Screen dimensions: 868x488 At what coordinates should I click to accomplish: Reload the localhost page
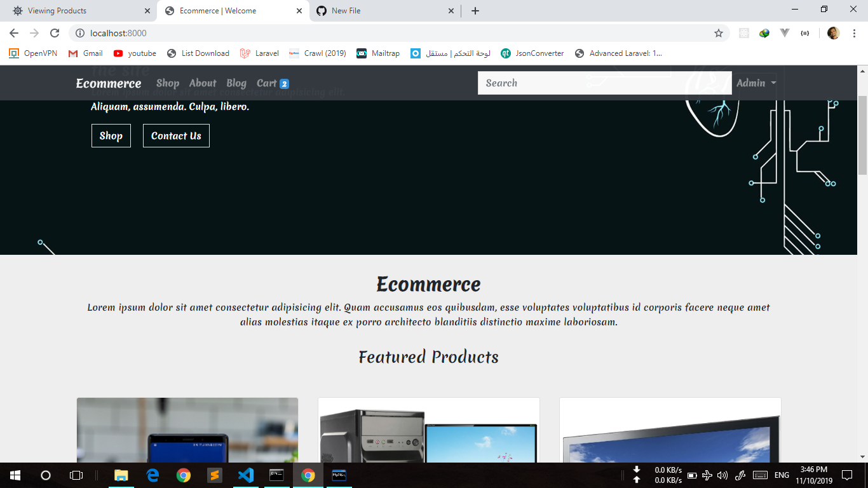click(55, 33)
